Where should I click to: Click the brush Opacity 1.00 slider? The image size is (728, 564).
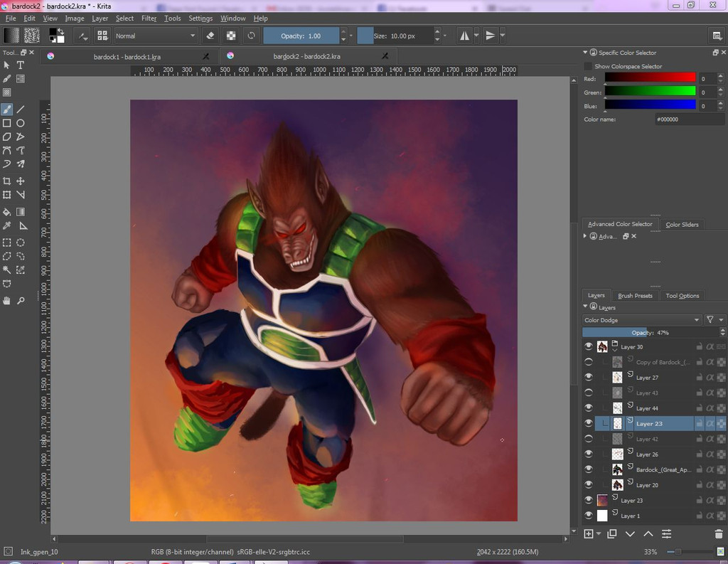pos(301,36)
